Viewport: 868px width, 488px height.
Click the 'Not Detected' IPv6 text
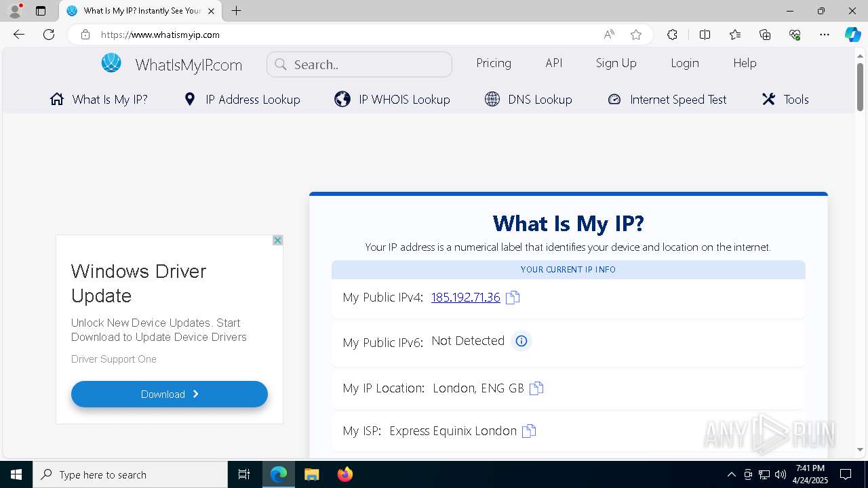coord(468,341)
